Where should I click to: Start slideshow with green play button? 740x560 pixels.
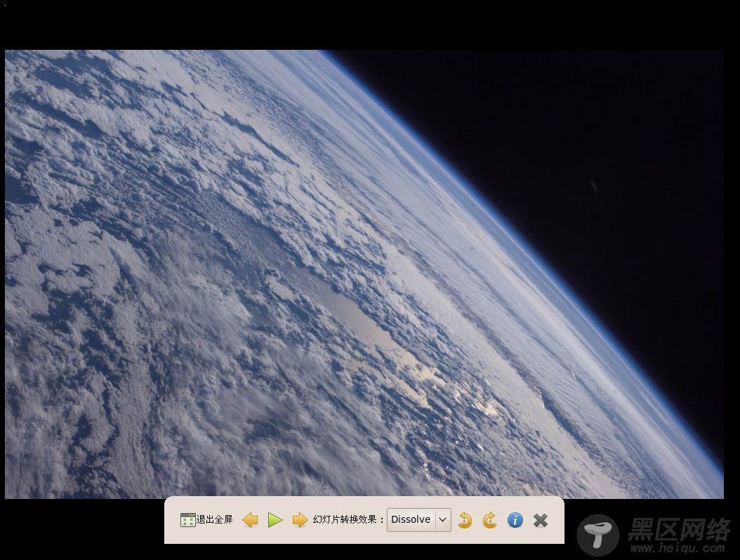tap(275, 520)
